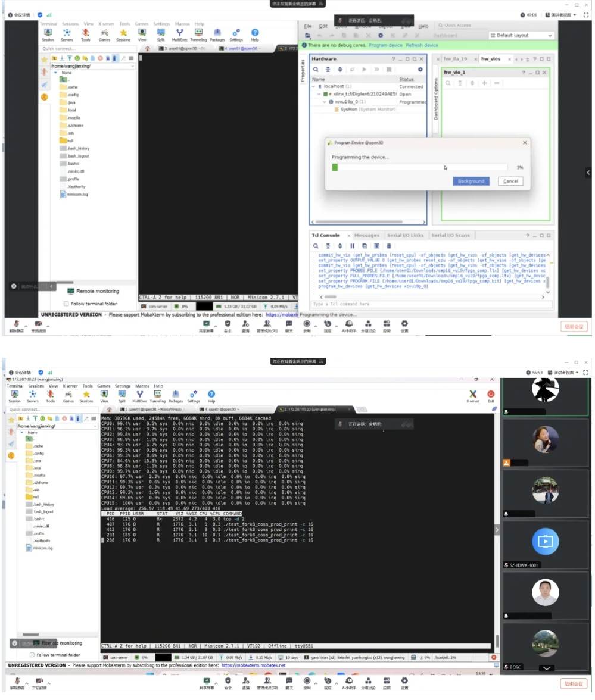Click the mobaxterm.mobatek.net link in lower window
595x700 pixels.
tap(253, 665)
